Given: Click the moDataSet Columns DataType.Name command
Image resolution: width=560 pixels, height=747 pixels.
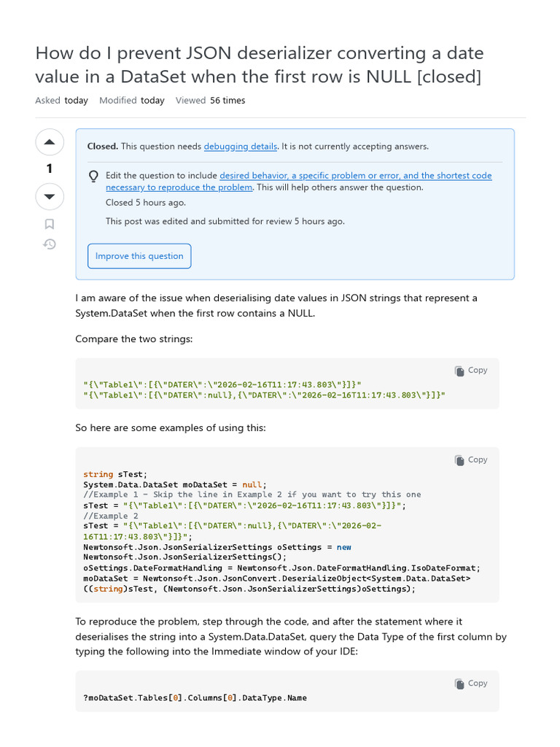Looking at the screenshot, I should coord(195,698).
